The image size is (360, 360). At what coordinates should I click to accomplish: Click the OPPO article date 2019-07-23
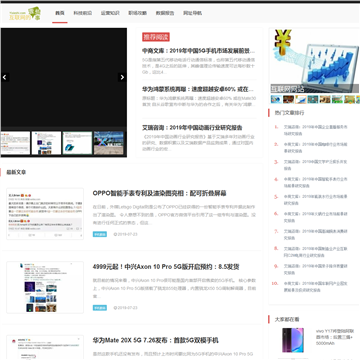pos(127,234)
